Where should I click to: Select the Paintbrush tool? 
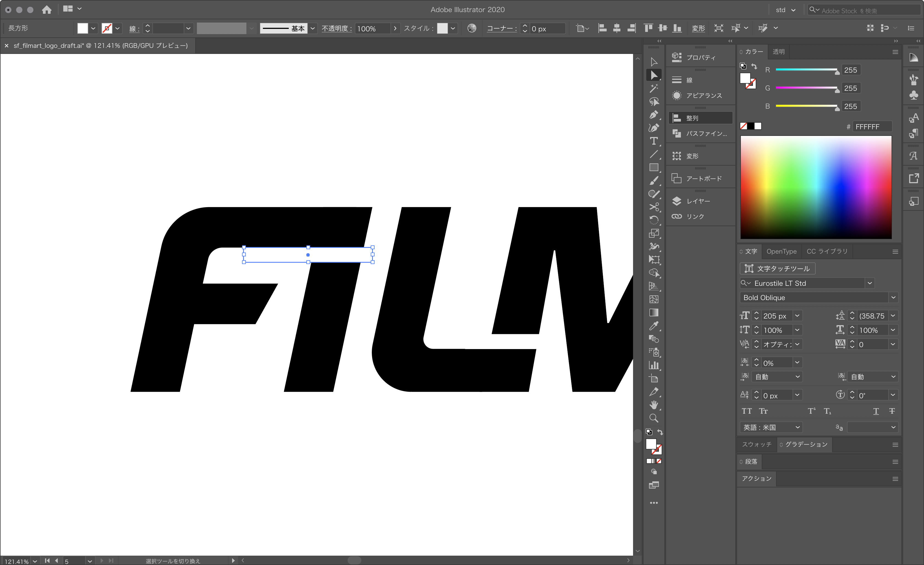point(654,181)
